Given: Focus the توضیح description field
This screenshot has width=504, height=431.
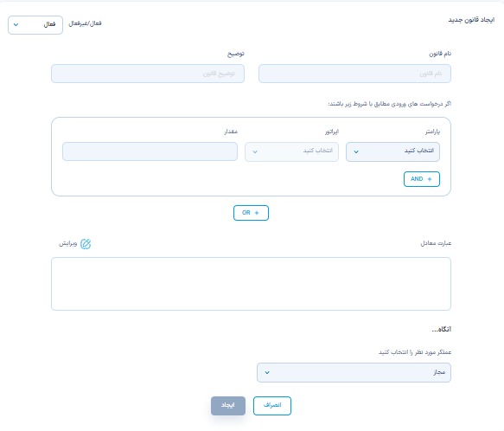Looking at the screenshot, I should point(148,74).
